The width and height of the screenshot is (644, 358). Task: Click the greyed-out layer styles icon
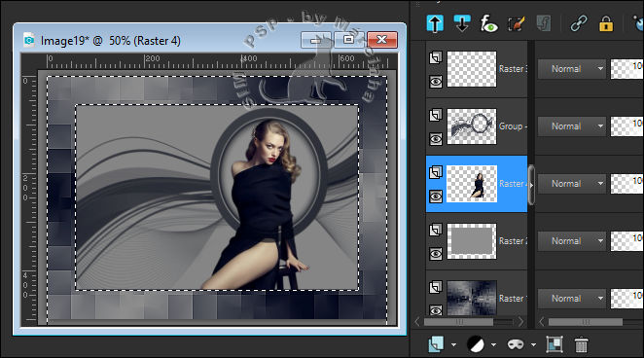coord(544,23)
